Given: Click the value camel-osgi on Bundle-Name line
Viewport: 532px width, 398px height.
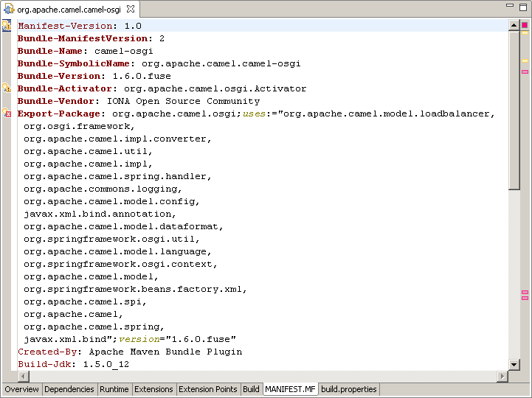Looking at the screenshot, I should tap(124, 51).
